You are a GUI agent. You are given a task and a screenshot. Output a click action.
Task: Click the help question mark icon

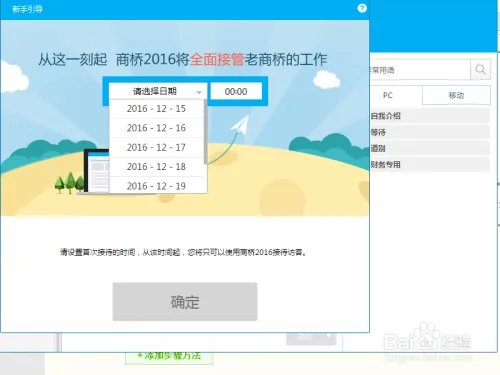[x=362, y=8]
